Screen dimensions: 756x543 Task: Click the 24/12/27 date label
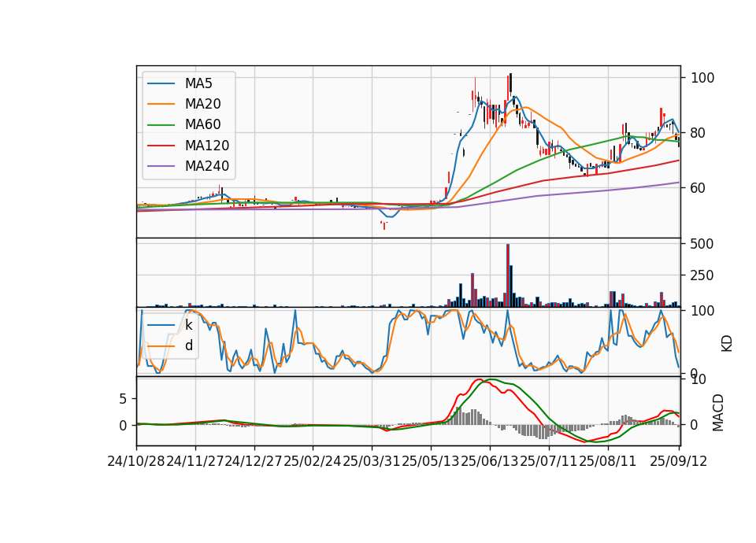coord(254,461)
